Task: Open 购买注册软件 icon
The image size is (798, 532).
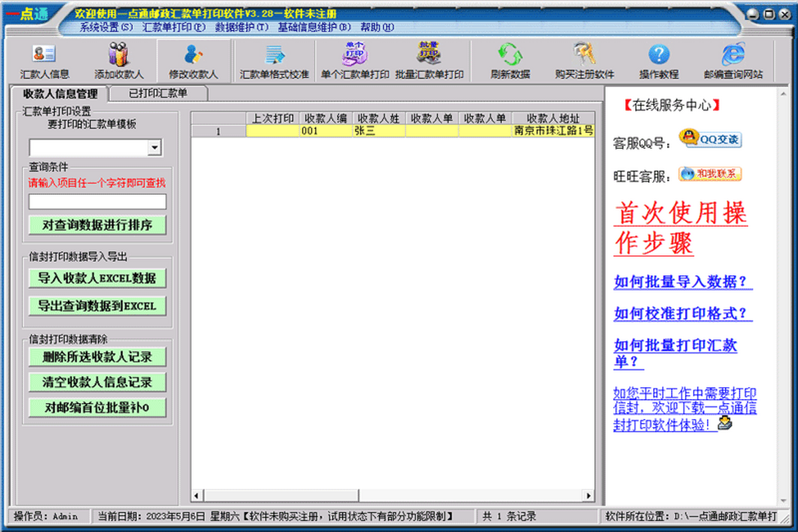Action: pos(585,61)
